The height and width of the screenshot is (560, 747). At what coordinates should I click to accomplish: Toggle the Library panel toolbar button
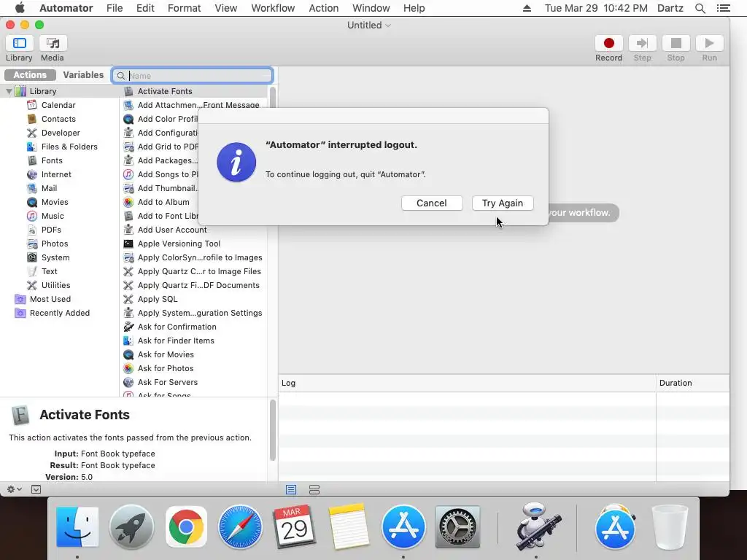[19, 43]
